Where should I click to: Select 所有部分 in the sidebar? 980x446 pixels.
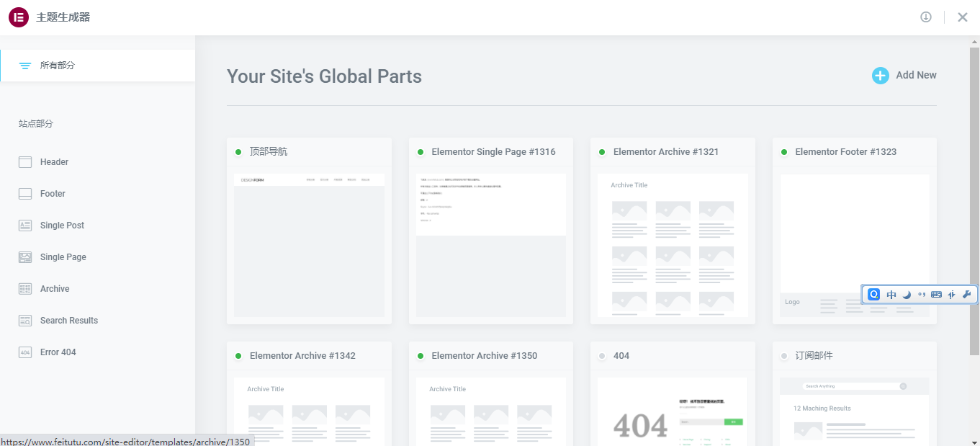click(58, 66)
